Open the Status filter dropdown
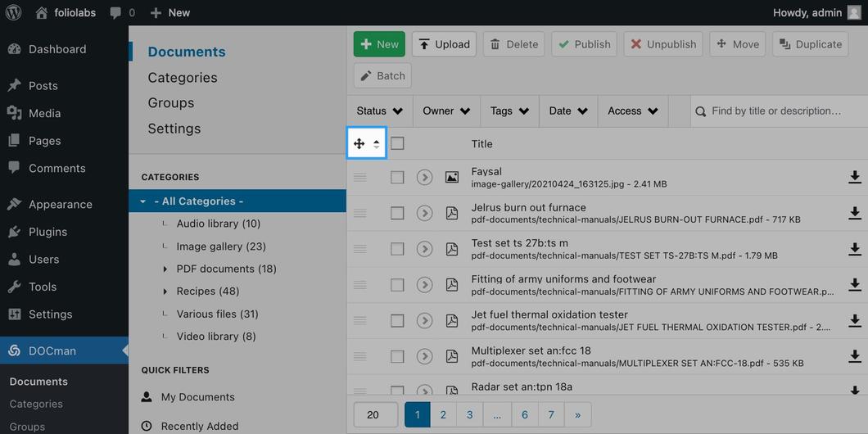 pos(380,111)
